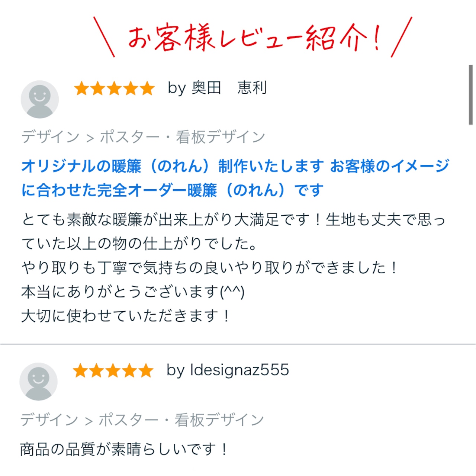This screenshot has width=476, height=476.
Task: Select デザイン breadcrumb in first review
Action: pos(50,137)
